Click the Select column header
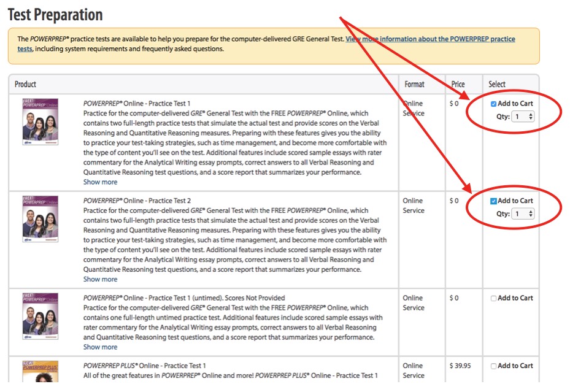570x392 pixels. click(497, 85)
